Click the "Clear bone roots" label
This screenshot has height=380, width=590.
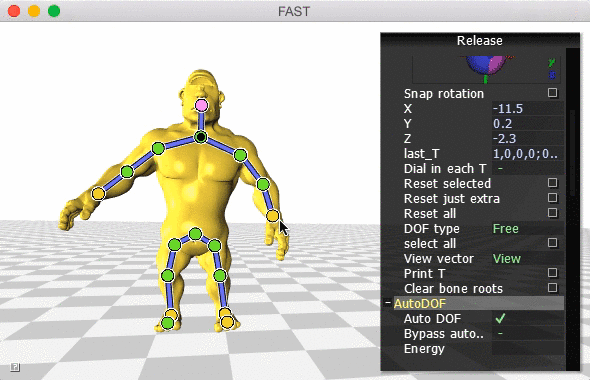point(453,289)
